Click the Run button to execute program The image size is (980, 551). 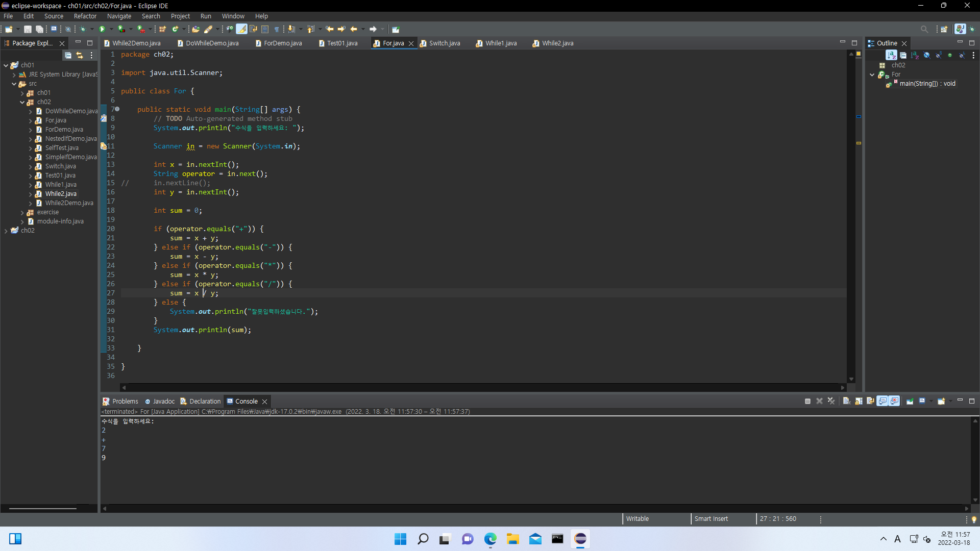coord(101,29)
